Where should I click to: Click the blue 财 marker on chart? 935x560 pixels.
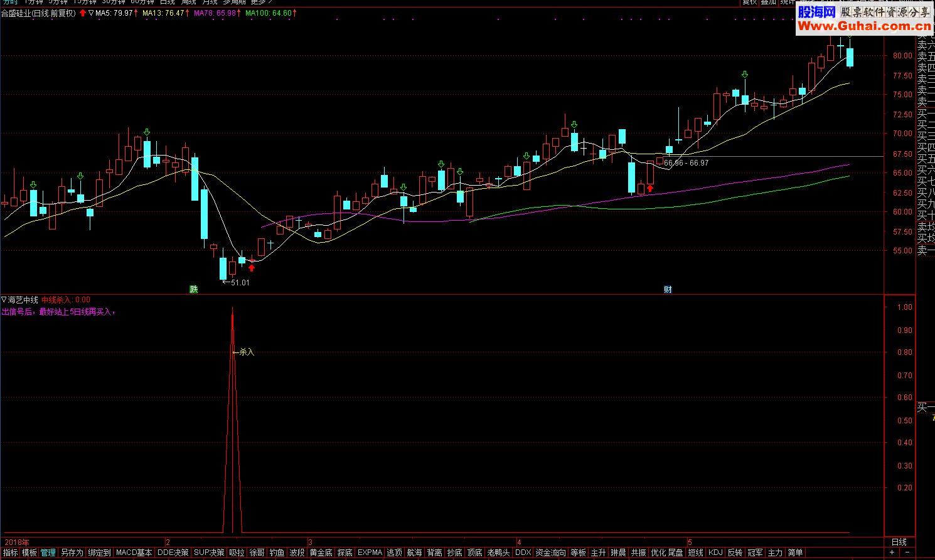point(668,289)
